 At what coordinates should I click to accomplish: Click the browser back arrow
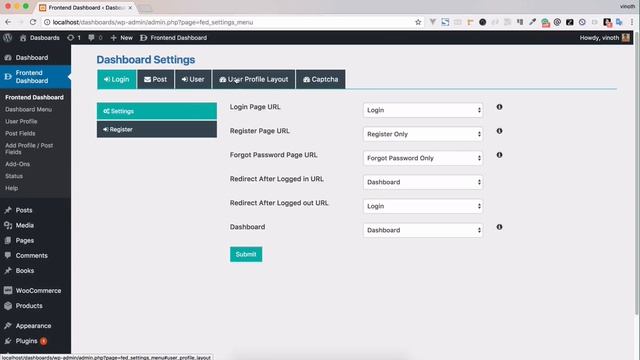coord(9,22)
